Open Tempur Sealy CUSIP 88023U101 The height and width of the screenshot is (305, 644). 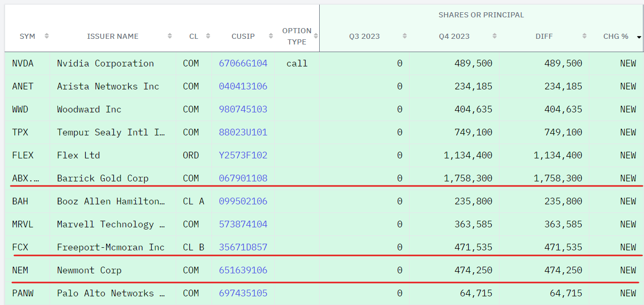pos(243,132)
